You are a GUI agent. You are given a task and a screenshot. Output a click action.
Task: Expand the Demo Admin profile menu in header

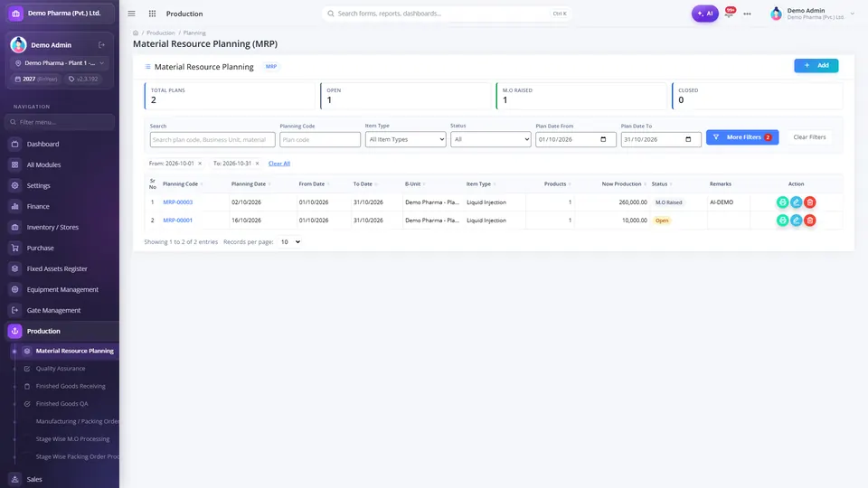812,14
